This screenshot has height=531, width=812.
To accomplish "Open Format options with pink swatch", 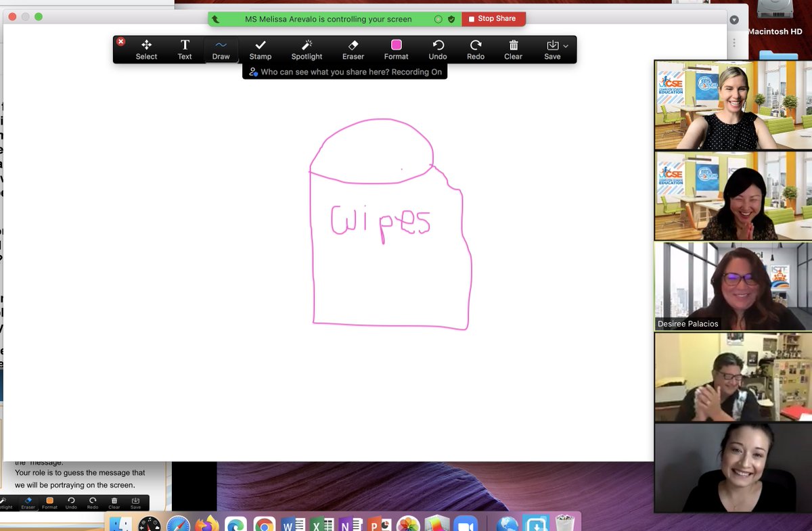I will (397, 49).
